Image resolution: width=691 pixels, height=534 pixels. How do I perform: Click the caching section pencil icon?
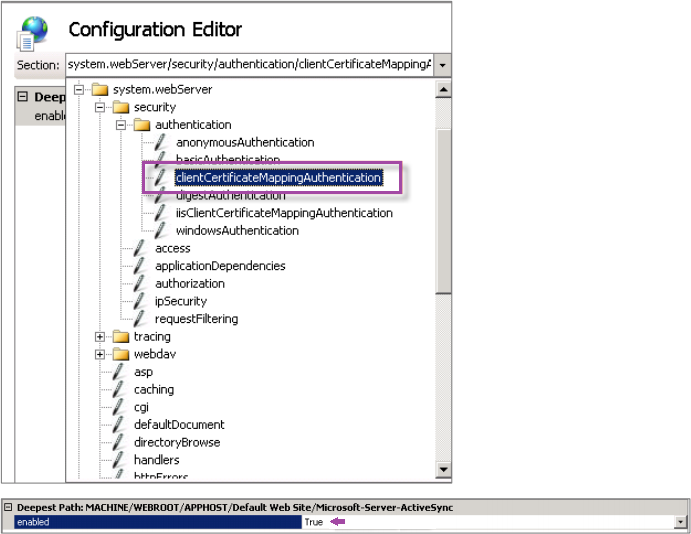coord(118,389)
